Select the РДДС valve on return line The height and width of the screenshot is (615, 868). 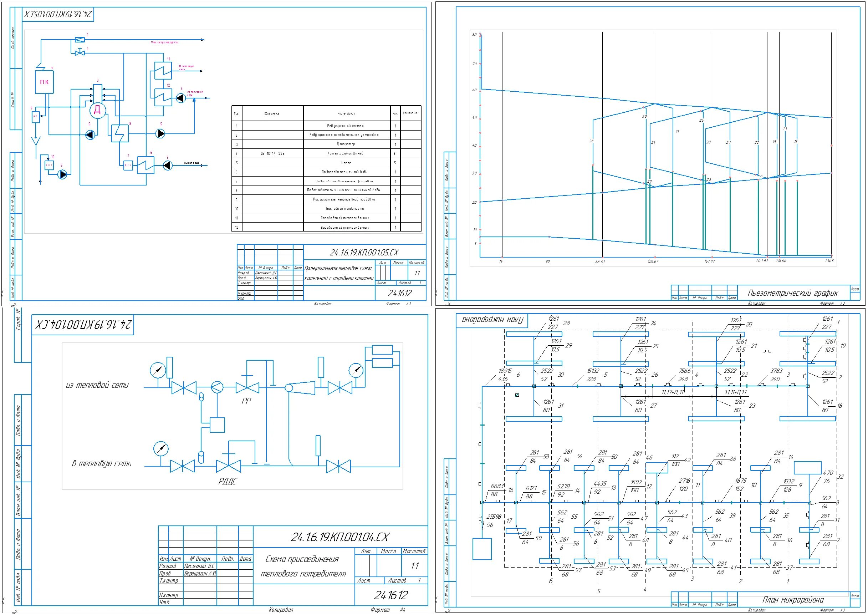228,466
